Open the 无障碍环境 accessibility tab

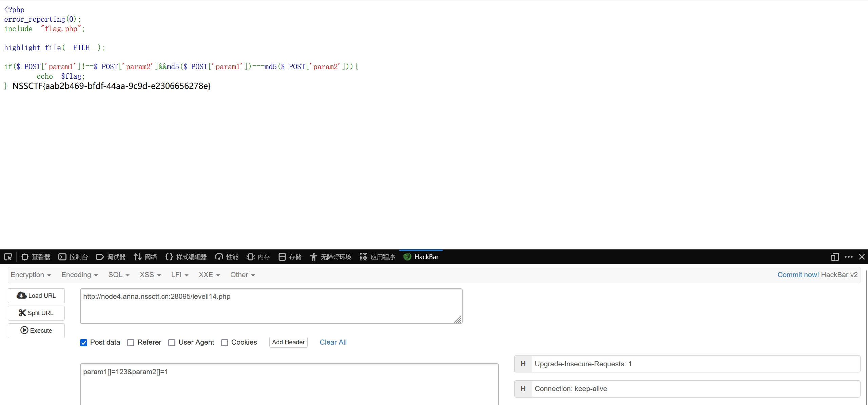pos(331,257)
